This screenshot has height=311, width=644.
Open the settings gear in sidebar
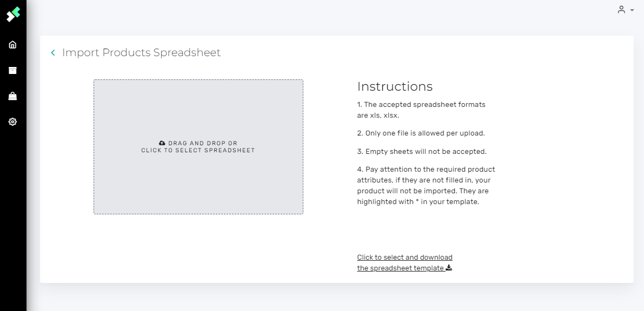pos(13,122)
